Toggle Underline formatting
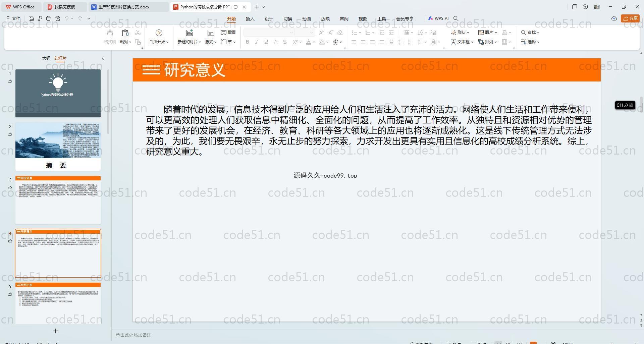The image size is (644, 344). [266, 42]
